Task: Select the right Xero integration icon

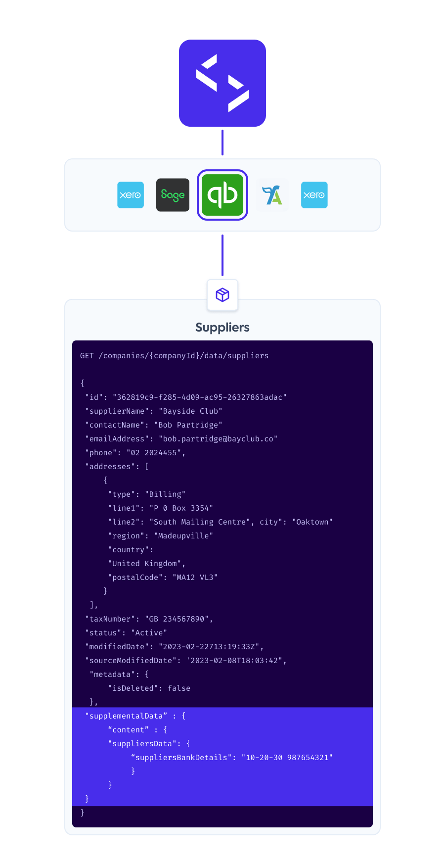Action: pos(314,195)
